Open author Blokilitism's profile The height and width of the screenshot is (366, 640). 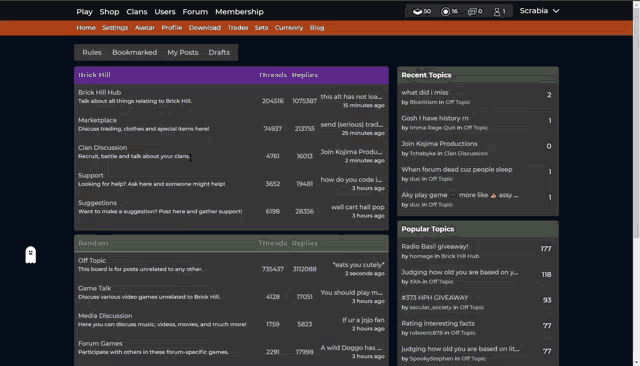pyautogui.click(x=423, y=102)
